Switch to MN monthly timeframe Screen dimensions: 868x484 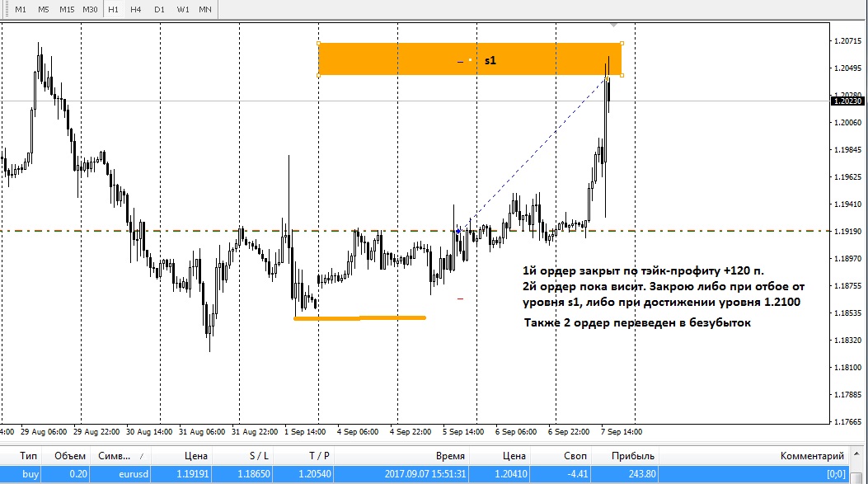click(205, 9)
